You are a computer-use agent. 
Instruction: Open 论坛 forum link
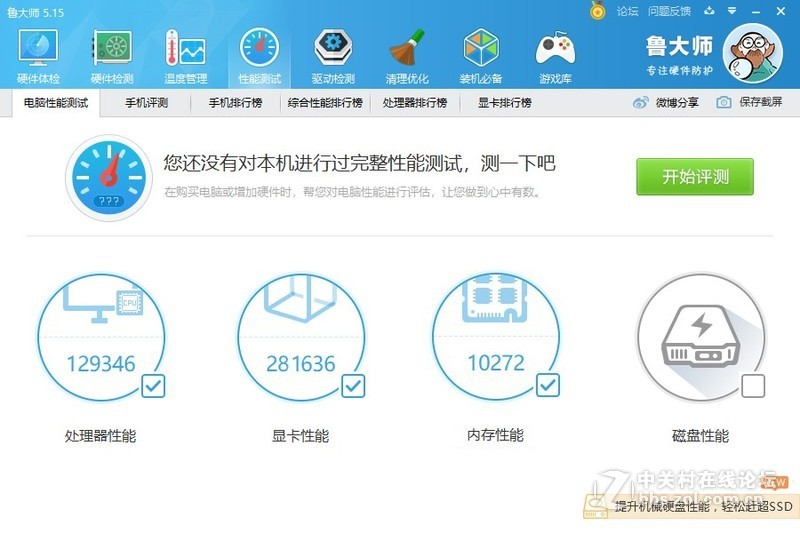tap(627, 11)
